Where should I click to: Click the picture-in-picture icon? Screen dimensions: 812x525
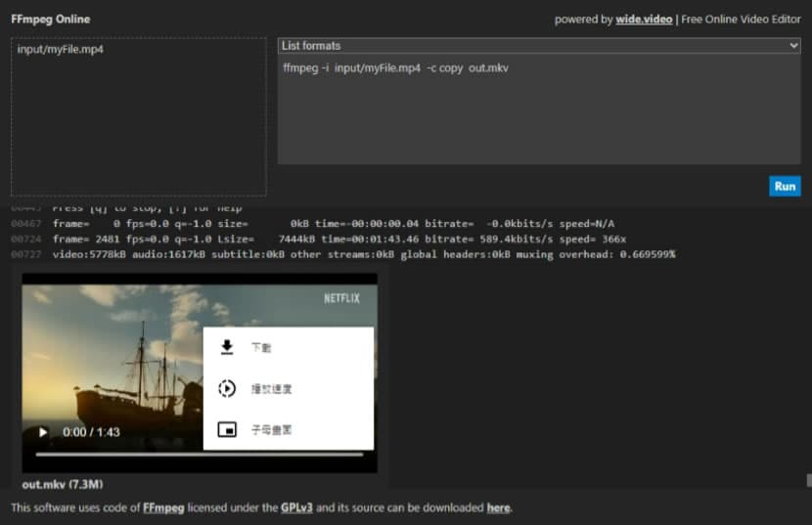(227, 429)
